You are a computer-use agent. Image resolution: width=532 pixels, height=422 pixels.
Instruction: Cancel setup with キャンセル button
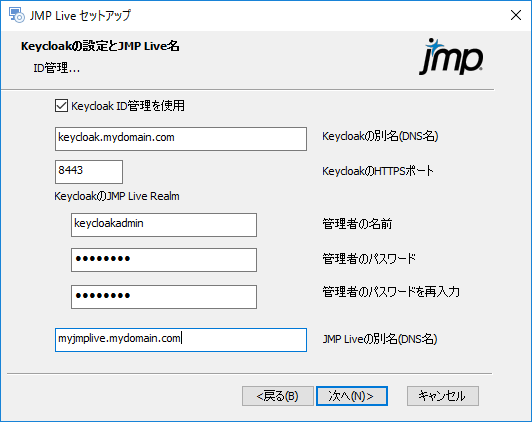[443, 396]
